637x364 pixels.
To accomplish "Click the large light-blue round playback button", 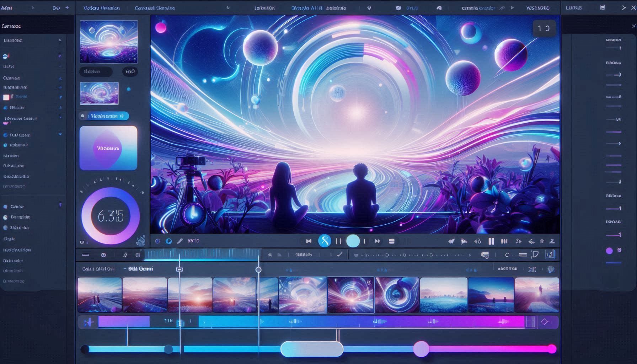I will click(353, 241).
